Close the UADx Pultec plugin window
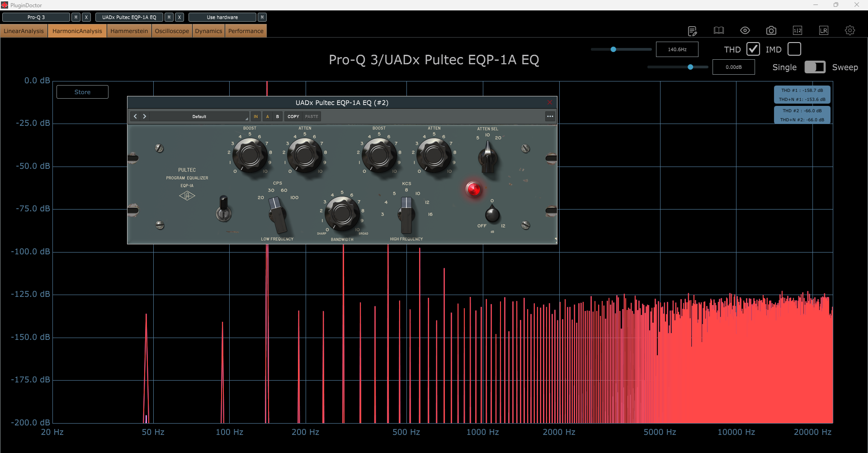The width and height of the screenshot is (868, 453). click(550, 103)
